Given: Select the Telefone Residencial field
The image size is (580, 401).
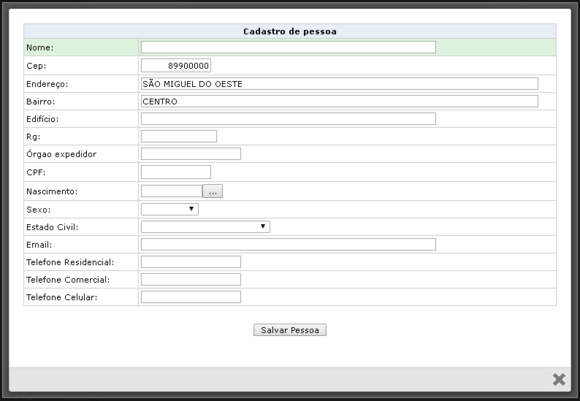Looking at the screenshot, I should [191, 262].
